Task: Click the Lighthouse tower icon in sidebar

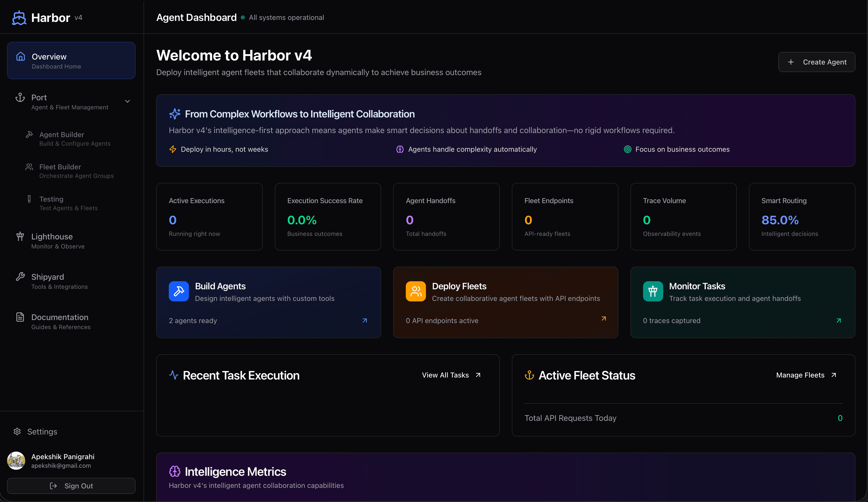Action: [x=20, y=236]
